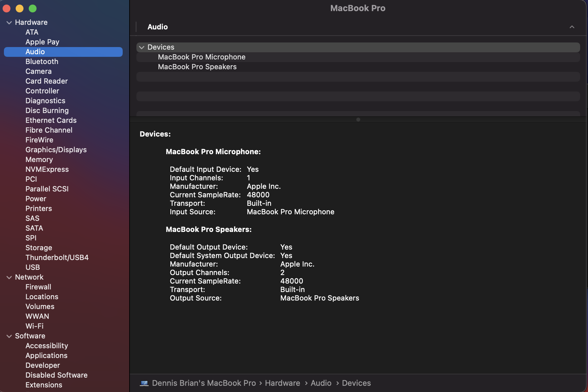
Task: Open Diagnostics in sidebar
Action: [45, 101]
